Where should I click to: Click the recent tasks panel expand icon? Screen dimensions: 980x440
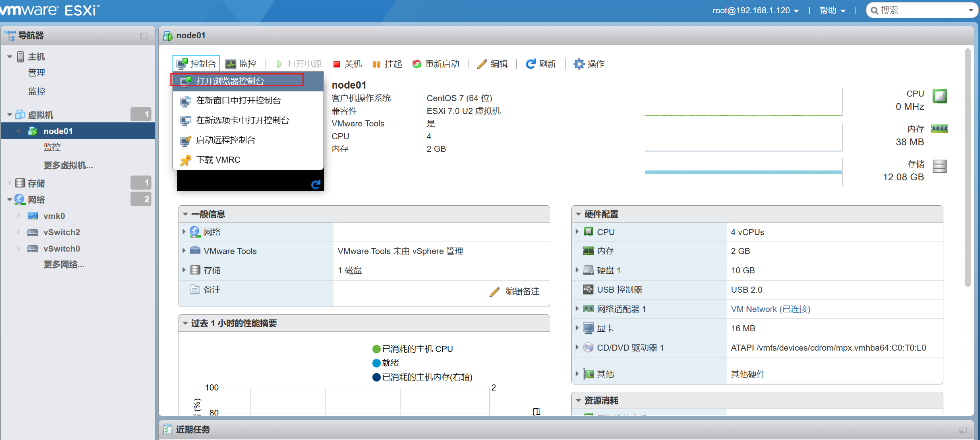[963, 430]
